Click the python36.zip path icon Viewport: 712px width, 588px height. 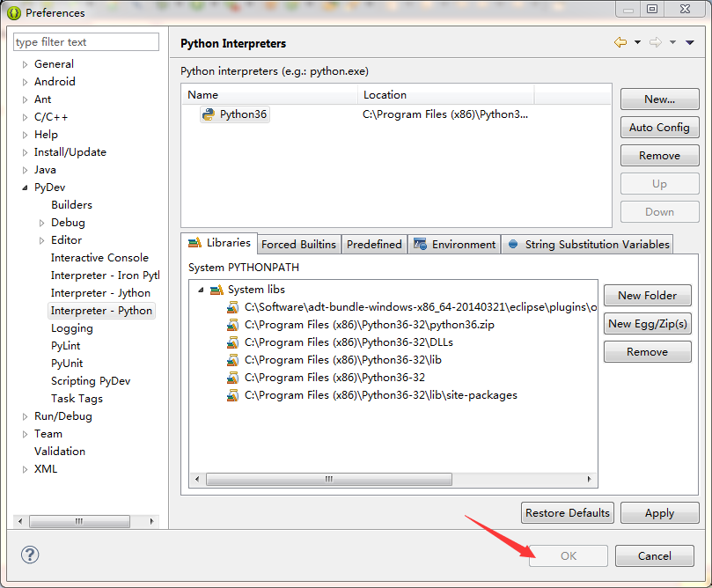[232, 325]
